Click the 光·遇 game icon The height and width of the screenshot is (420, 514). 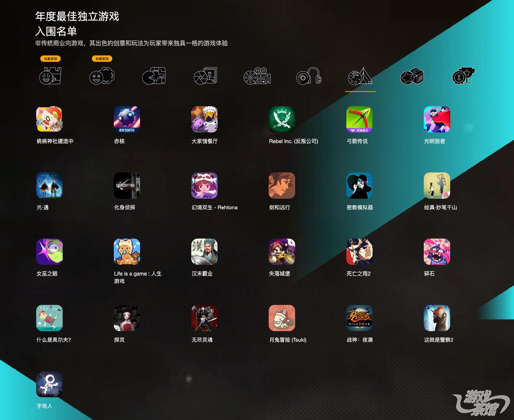pos(49,185)
